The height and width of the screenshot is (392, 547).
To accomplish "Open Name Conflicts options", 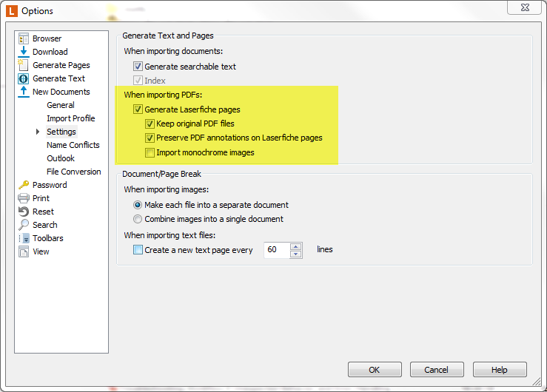I will (73, 145).
